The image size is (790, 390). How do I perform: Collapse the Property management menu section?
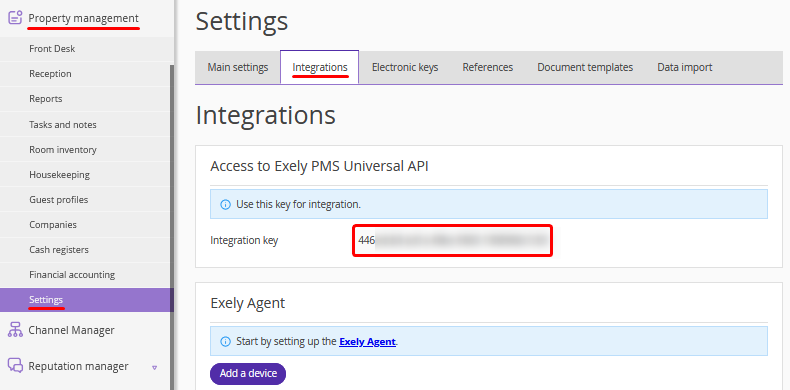[x=83, y=18]
